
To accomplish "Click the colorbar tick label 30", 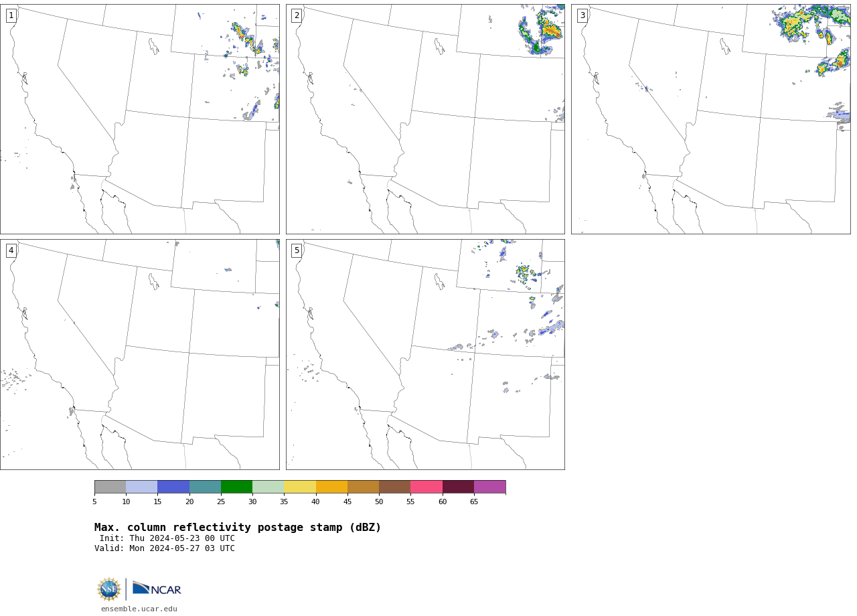I will tap(252, 502).
